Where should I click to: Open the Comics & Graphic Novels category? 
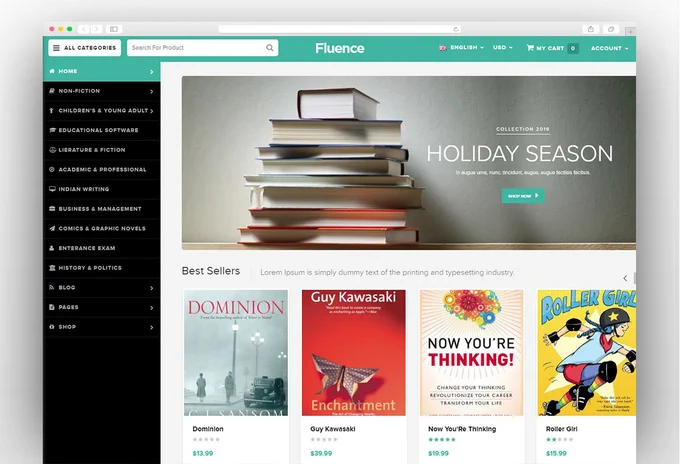click(x=101, y=229)
